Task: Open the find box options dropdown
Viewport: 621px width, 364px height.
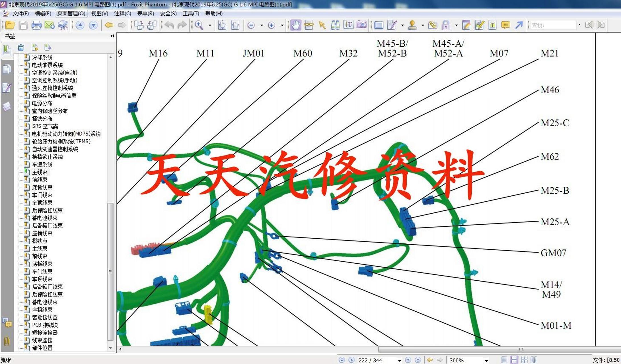Action: pyautogui.click(x=579, y=25)
